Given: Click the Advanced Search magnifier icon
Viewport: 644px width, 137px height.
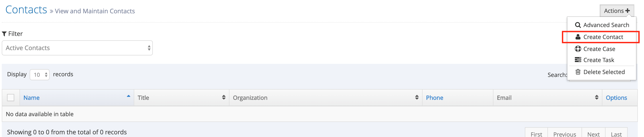Looking at the screenshot, I should pyautogui.click(x=578, y=25).
